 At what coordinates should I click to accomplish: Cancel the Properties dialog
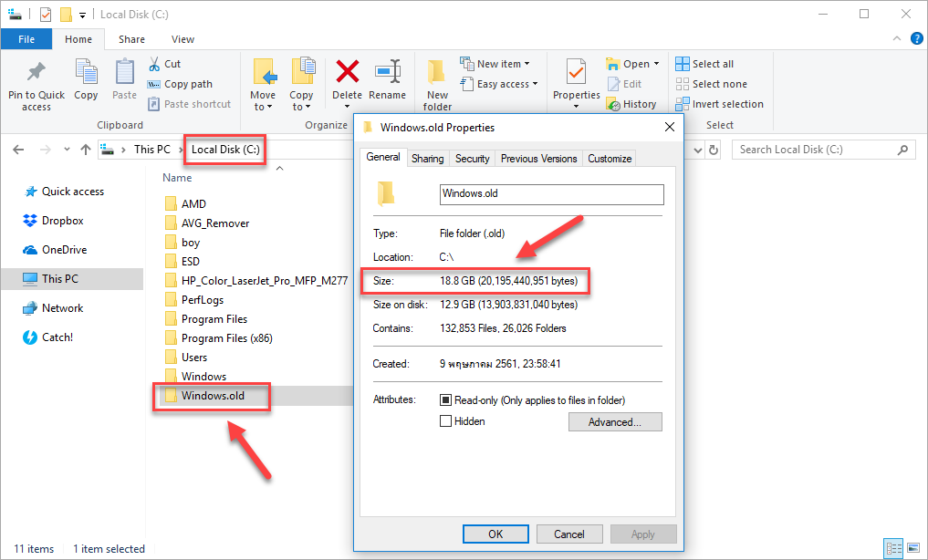pyautogui.click(x=569, y=534)
